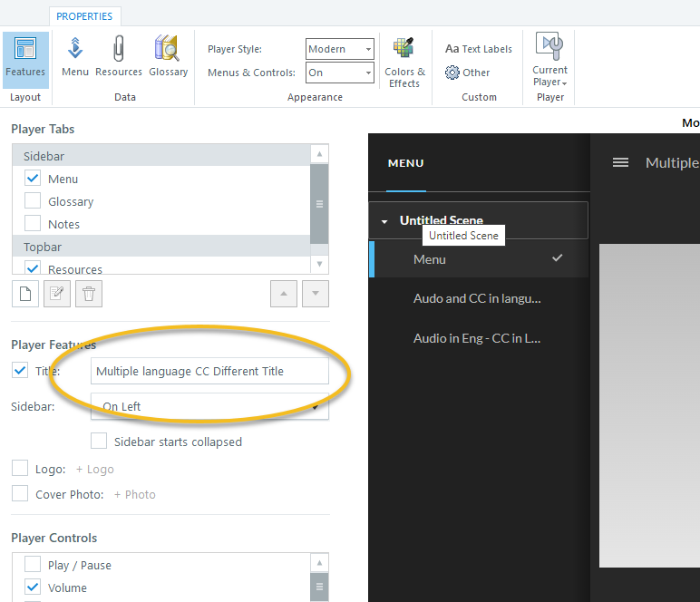Click Player Controls scrollbar up arrow
Image resolution: width=700 pixels, height=602 pixels.
pyautogui.click(x=320, y=563)
